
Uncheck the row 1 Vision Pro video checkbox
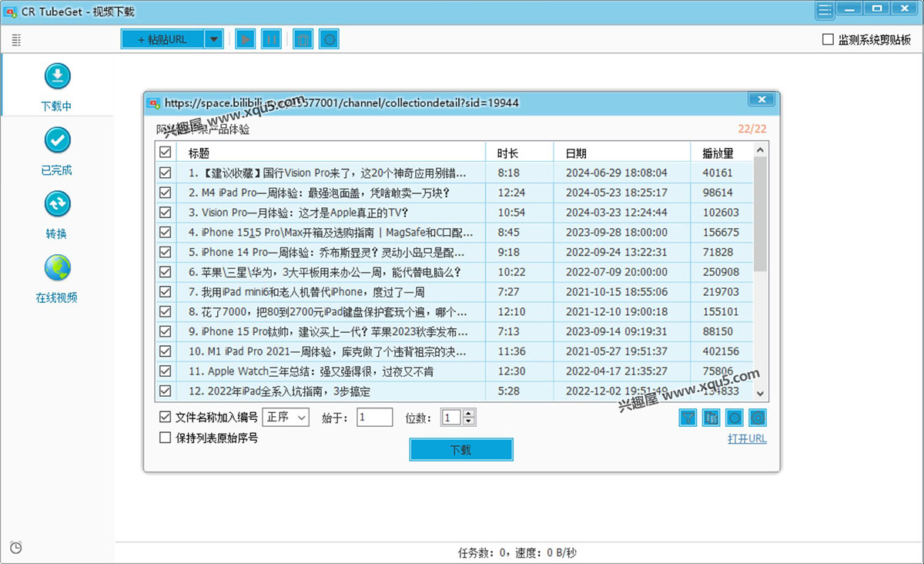point(166,173)
